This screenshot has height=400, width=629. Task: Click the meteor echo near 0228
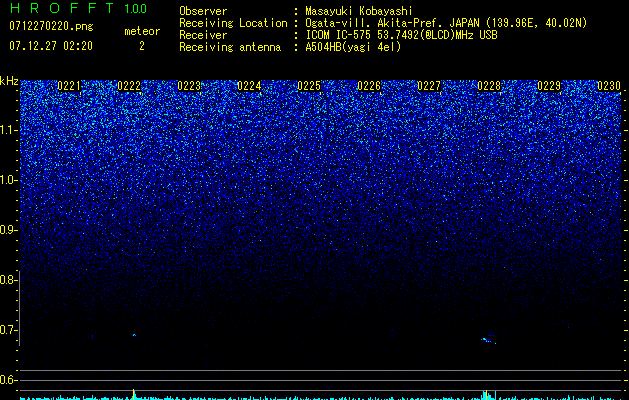pyautogui.click(x=488, y=341)
